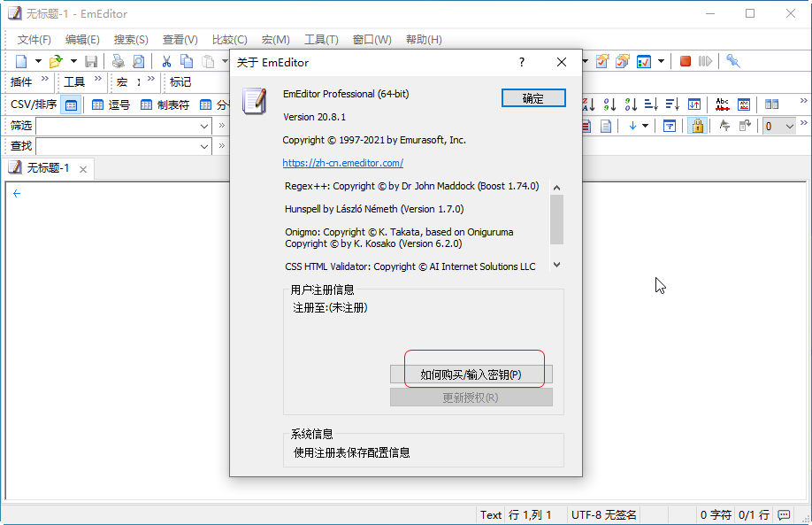Open the dropdown arrow beside the customize window icon
The image size is (812, 525).
coord(662,61)
